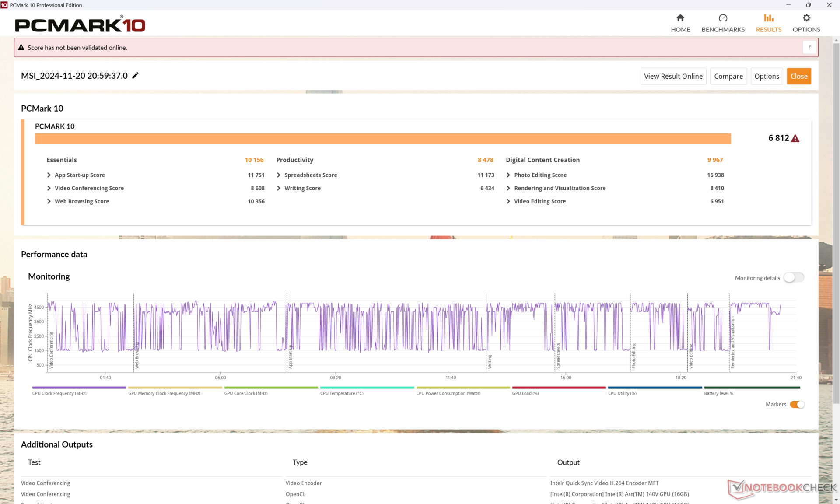This screenshot has width=840, height=504.
Task: Enable the Monitoring details toggle
Action: [794, 278]
